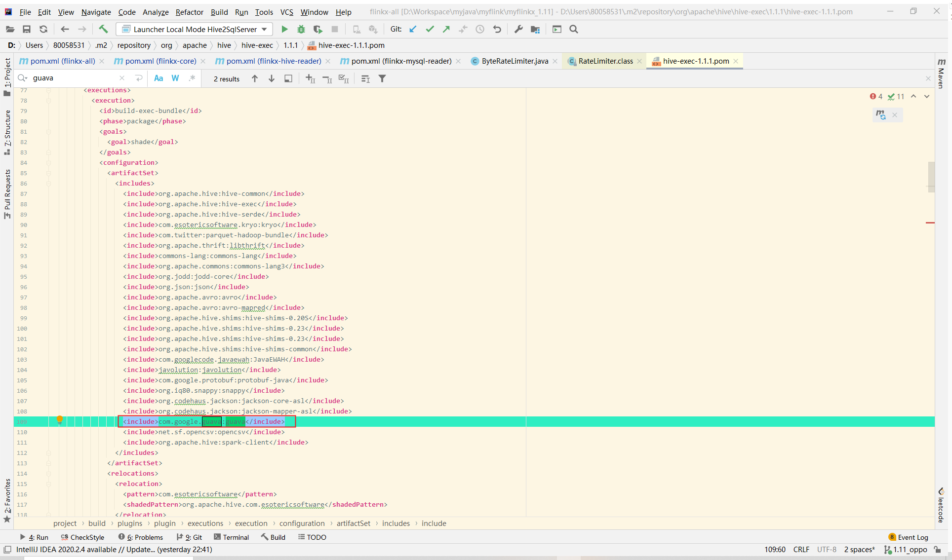Toggle Words (W) option in find bar
This screenshot has width=952, height=560.
tap(175, 78)
